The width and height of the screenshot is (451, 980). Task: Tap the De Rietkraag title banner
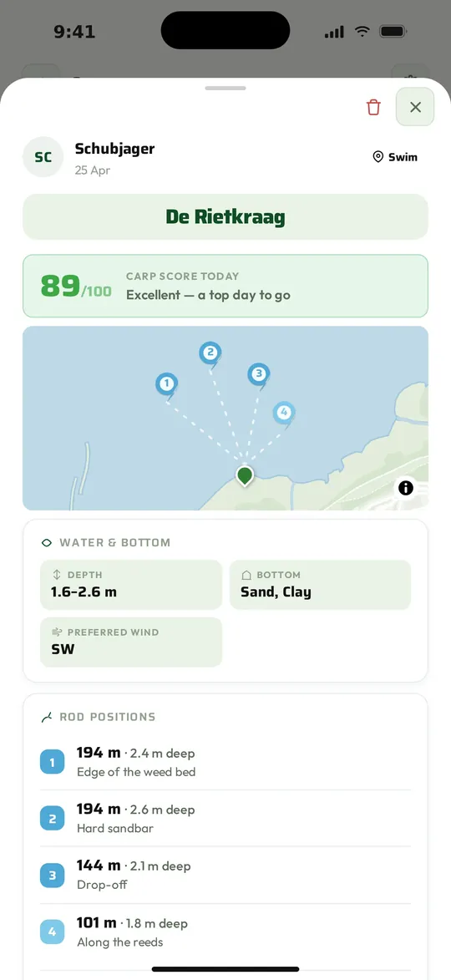pos(225,217)
